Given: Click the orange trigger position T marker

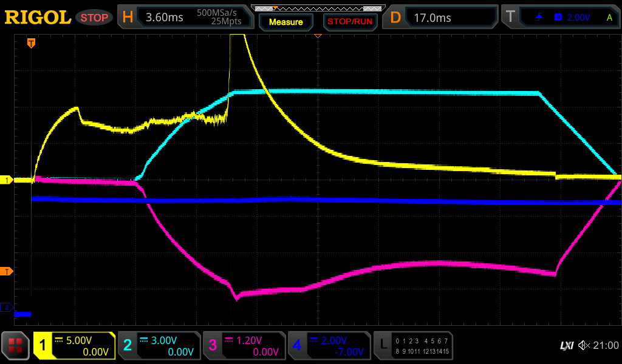Looking at the screenshot, I should click(x=31, y=43).
